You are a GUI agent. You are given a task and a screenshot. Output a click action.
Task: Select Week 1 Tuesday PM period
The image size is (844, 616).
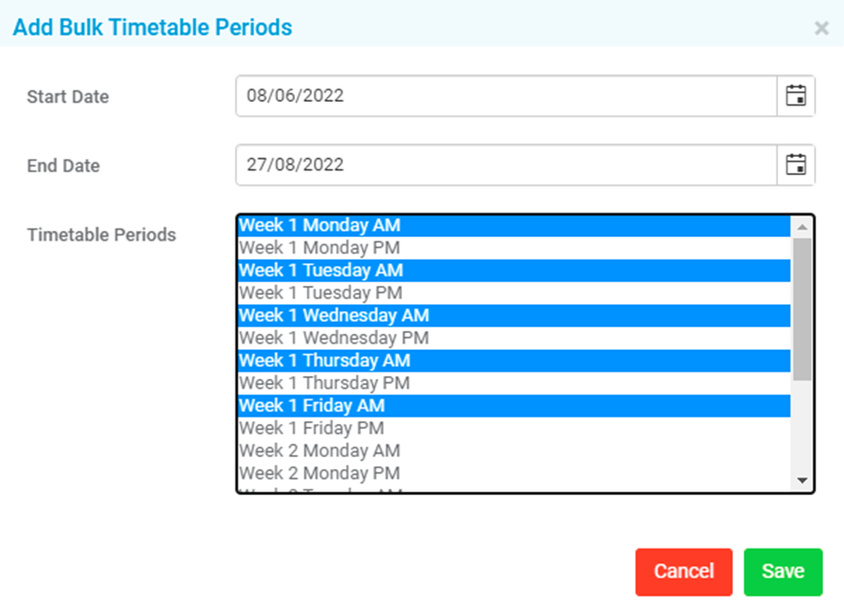(515, 293)
